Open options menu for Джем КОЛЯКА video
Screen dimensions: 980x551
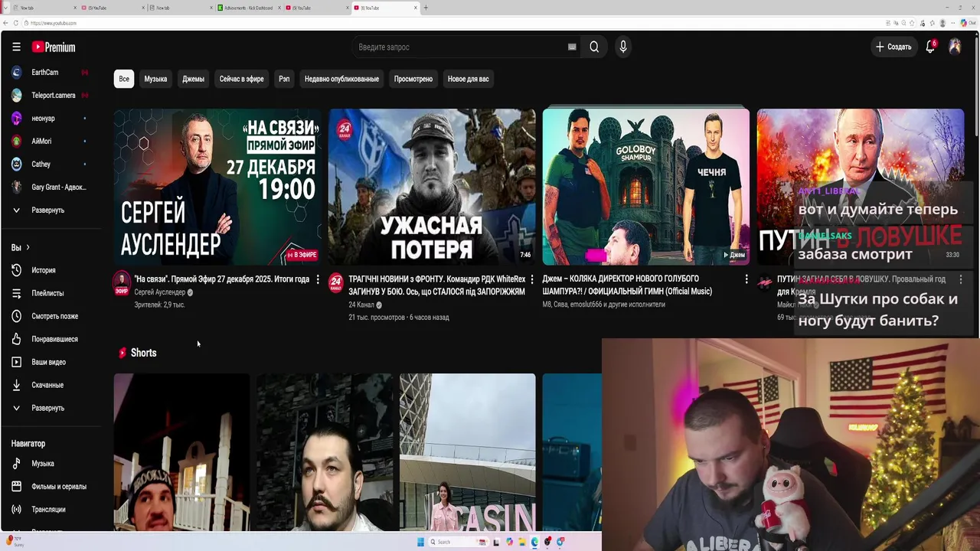pyautogui.click(x=746, y=279)
